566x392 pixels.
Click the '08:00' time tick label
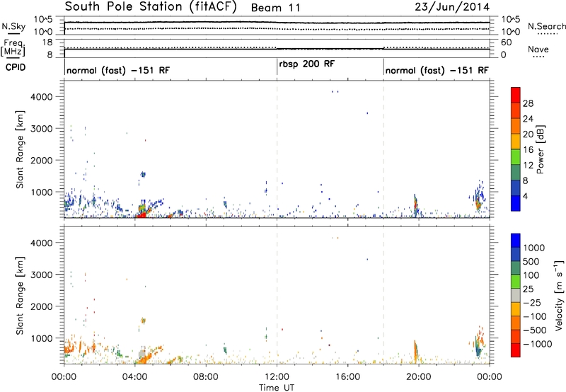[206, 377]
